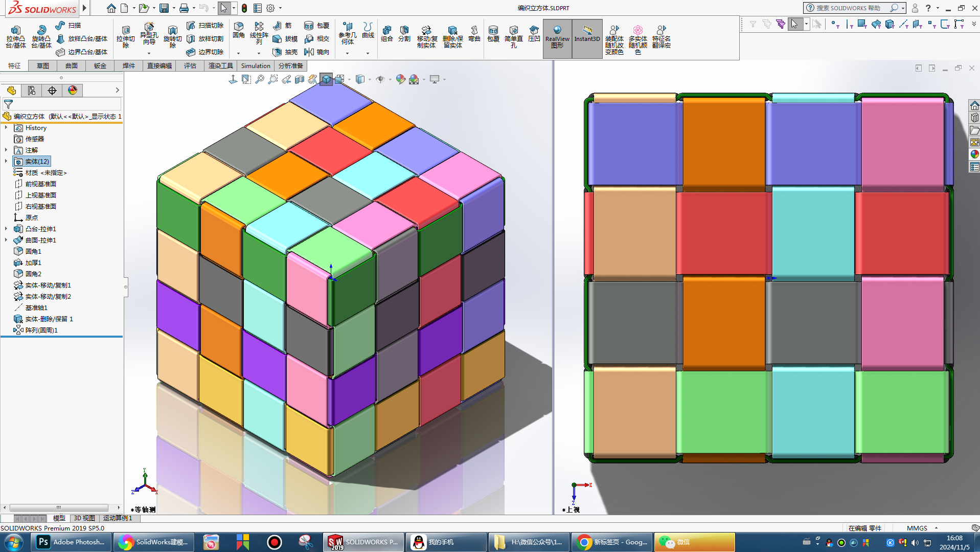Screen dimensions: 980x552
Task: Select the Extruded Boss/Base (拉伸凸台/基体) tool
Action: (x=16, y=37)
